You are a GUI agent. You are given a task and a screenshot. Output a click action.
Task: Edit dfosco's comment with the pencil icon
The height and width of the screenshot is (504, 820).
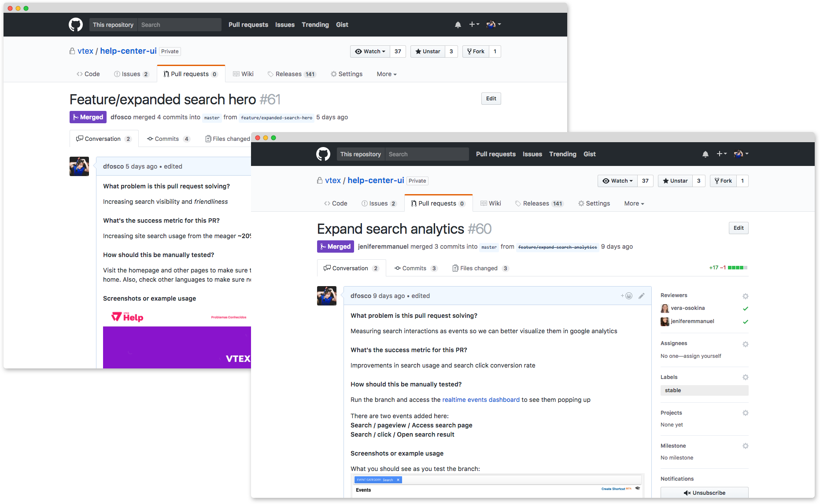[x=642, y=296]
